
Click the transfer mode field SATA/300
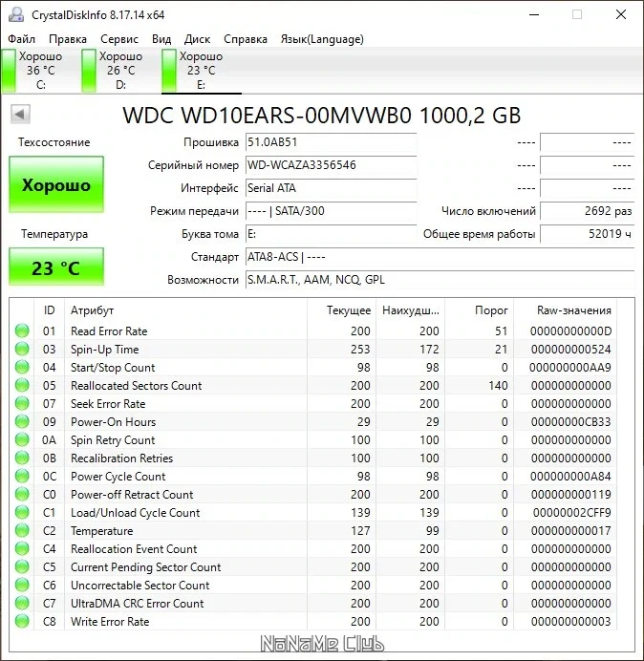(331, 211)
